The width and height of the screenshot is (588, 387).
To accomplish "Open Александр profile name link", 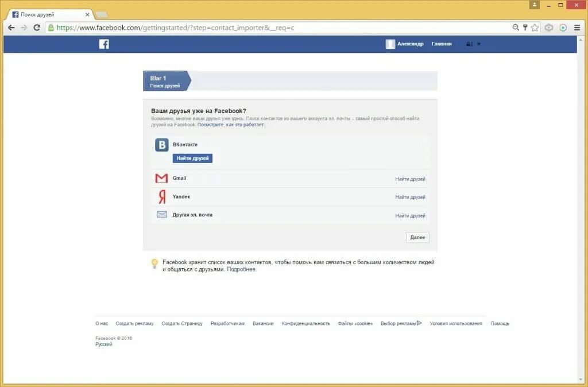I will [410, 44].
